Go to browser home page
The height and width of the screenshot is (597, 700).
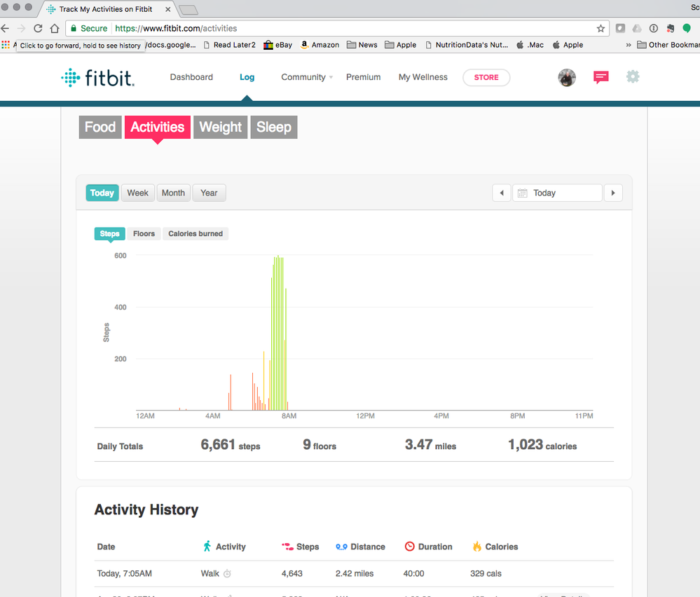[x=55, y=29]
